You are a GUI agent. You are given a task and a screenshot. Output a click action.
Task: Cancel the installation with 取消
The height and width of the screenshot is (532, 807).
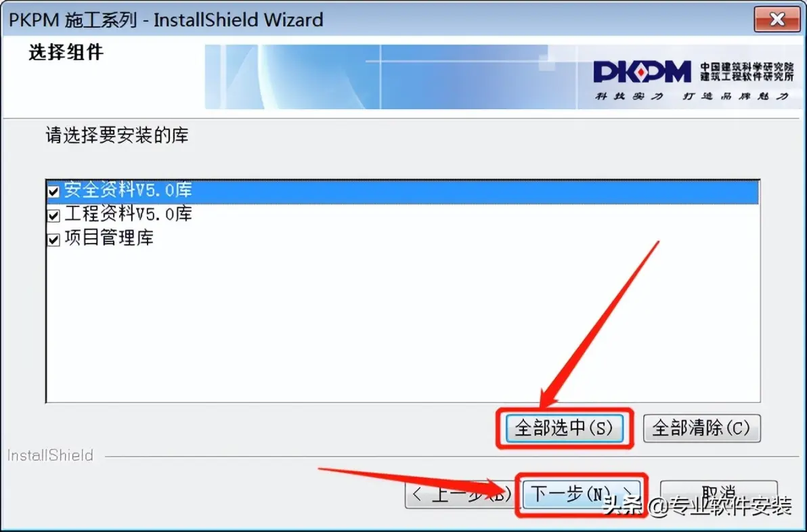(x=718, y=495)
